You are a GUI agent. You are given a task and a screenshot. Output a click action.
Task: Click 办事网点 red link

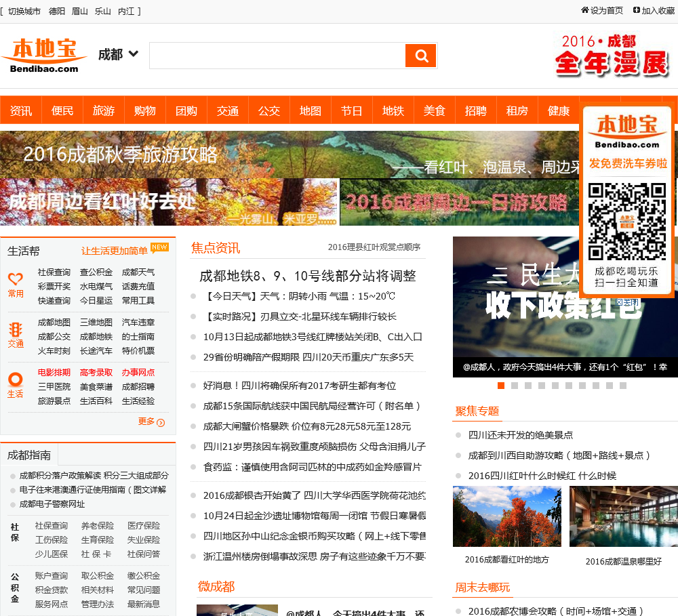pos(138,372)
